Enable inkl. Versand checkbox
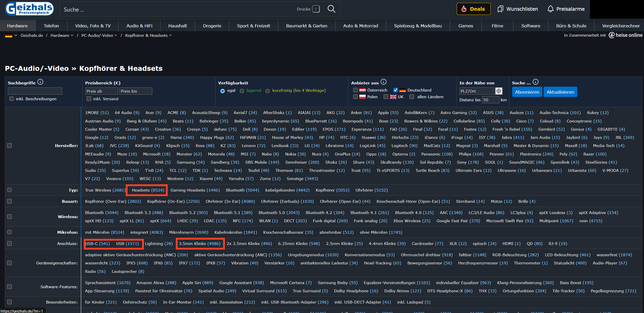The height and width of the screenshot is (313, 644). (x=89, y=99)
